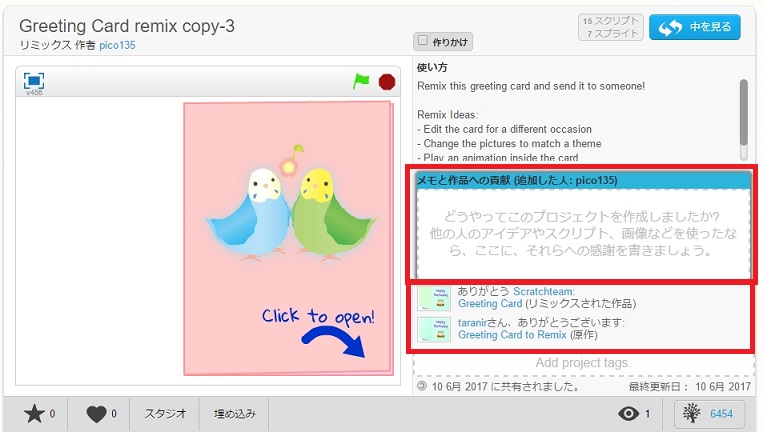Open the thumbnail beside taranir credit
This screenshot has width=763, height=432.
coord(434,329)
